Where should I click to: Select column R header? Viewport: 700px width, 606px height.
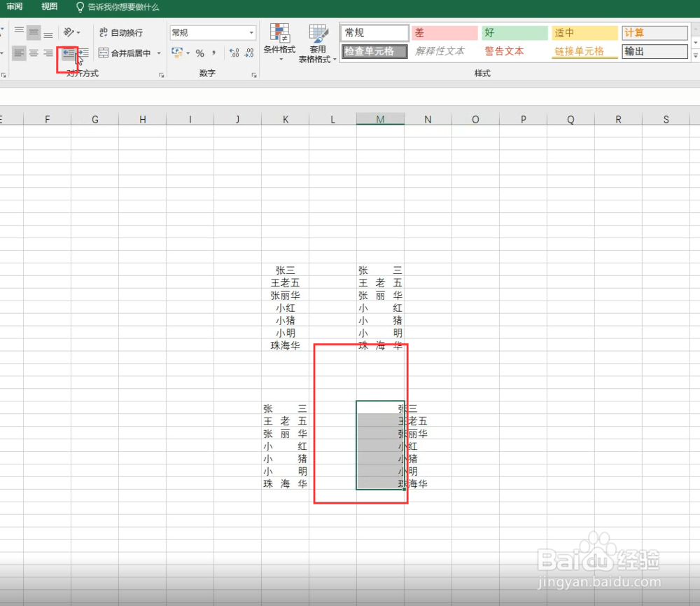(618, 119)
